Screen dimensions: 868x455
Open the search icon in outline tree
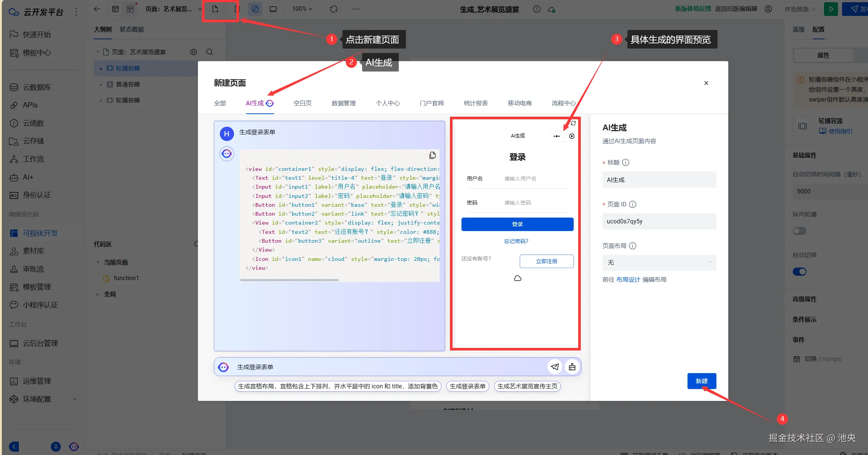[x=209, y=52]
